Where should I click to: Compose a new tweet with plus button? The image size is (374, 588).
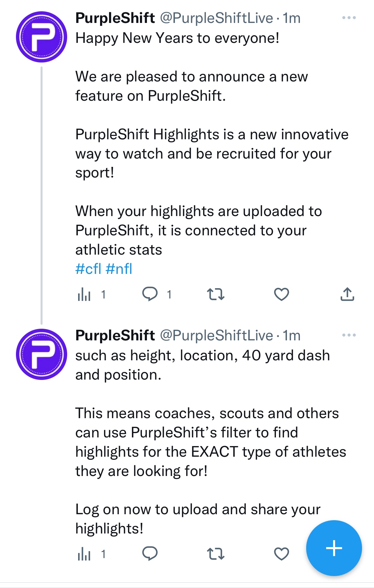coord(334,548)
